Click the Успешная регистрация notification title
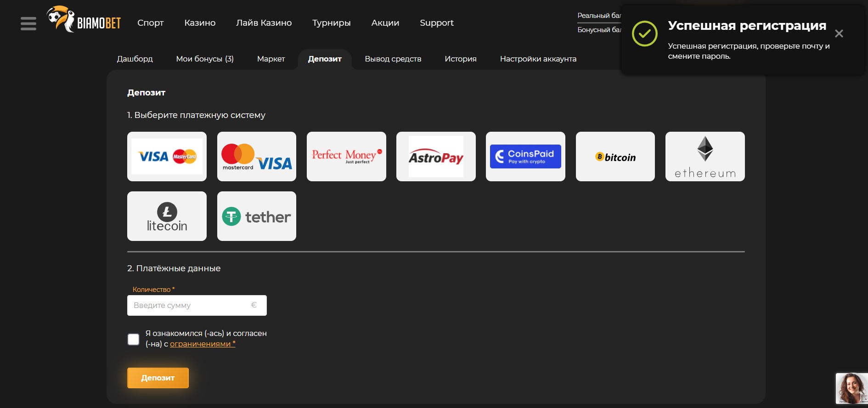The height and width of the screenshot is (408, 868). point(747,25)
